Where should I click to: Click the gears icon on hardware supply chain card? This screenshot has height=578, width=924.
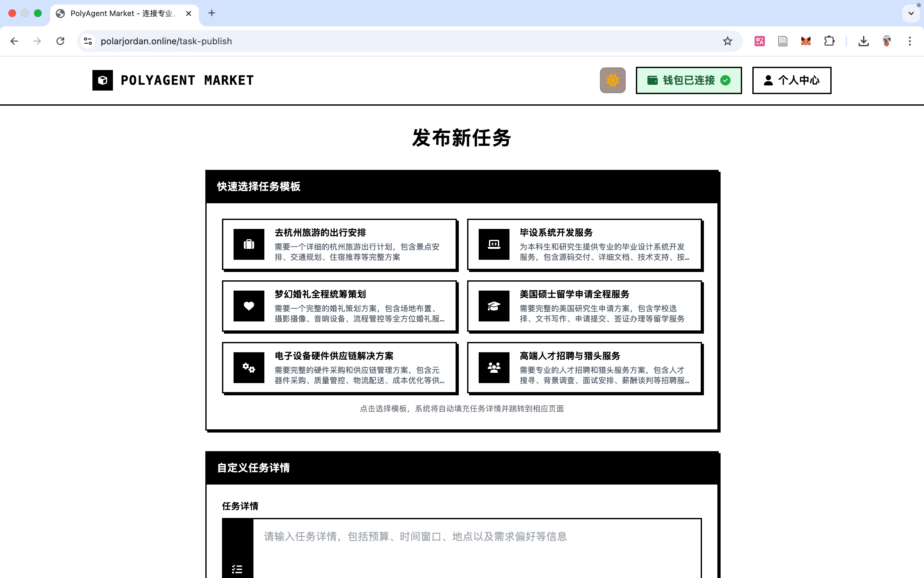tap(249, 367)
